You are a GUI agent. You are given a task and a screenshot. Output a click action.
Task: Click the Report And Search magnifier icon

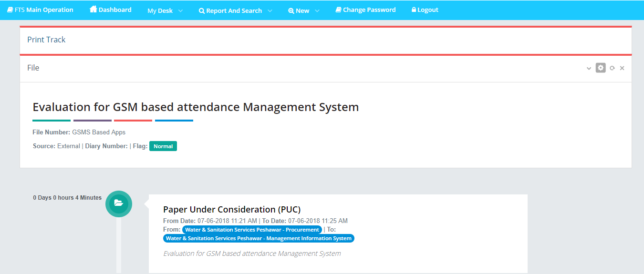tap(202, 10)
